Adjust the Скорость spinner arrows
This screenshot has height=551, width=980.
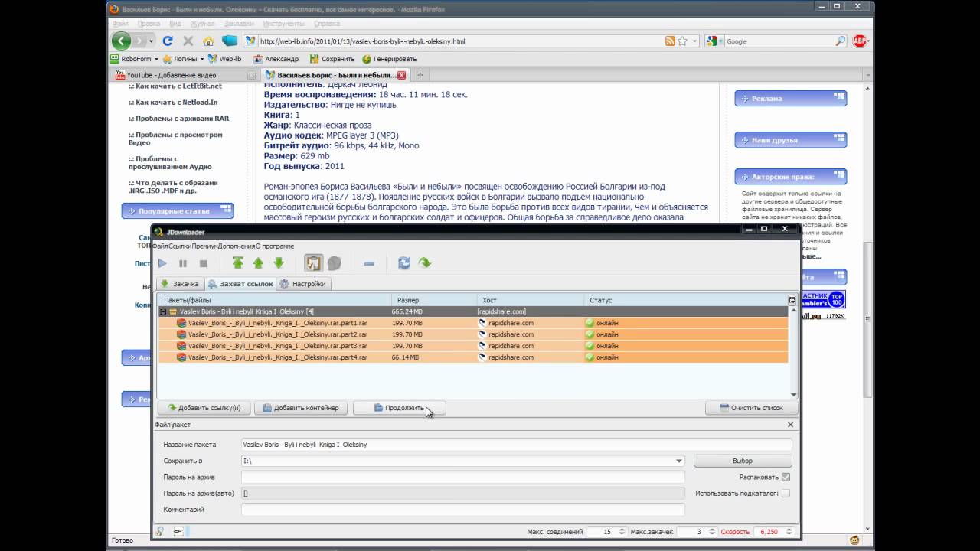coord(790,531)
